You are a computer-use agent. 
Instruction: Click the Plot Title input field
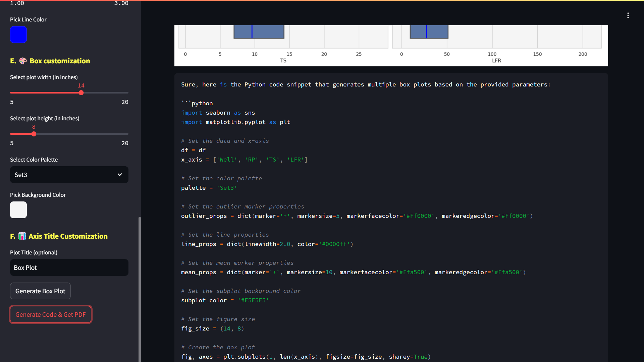69,267
